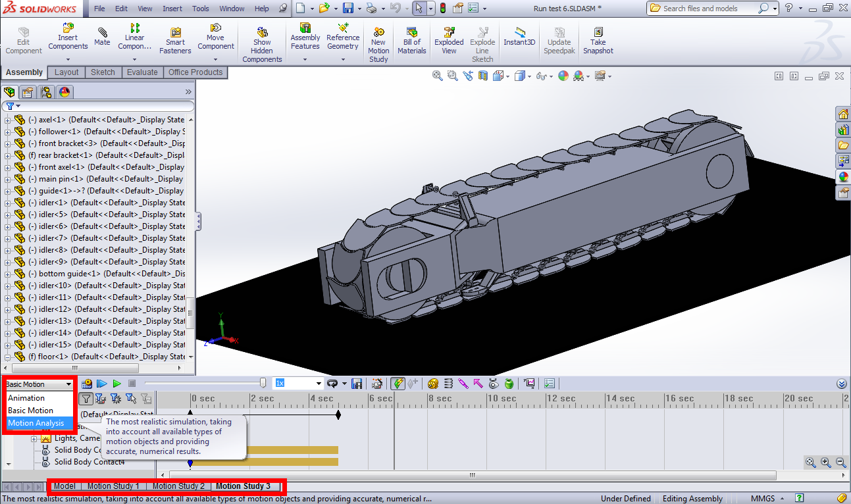Open Motion Study Properties
Screen dimensions: 851x504
tap(550, 384)
